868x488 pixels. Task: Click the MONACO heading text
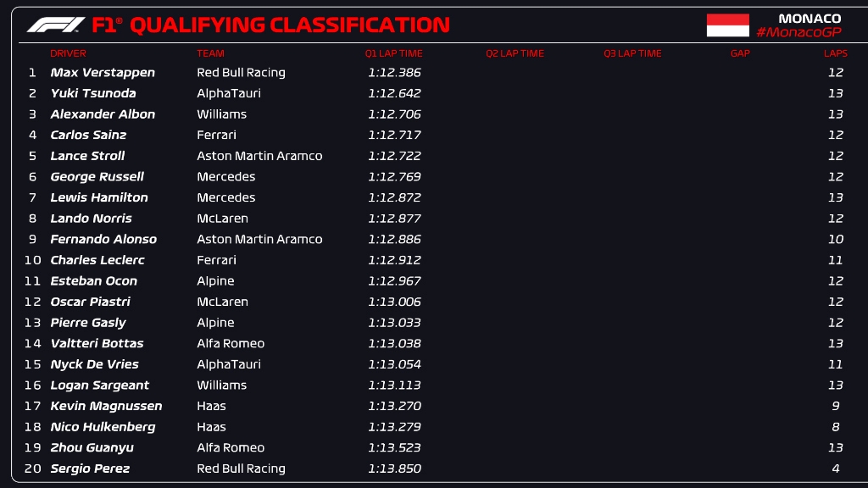(x=810, y=19)
